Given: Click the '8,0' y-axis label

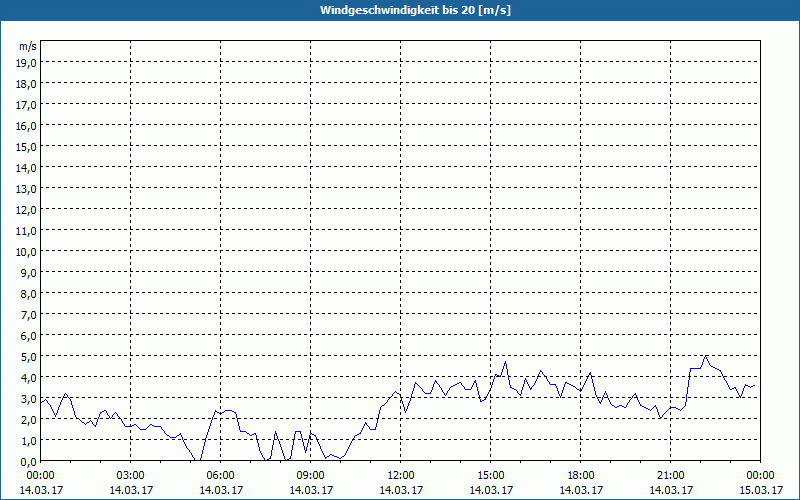Looking at the screenshot, I should point(30,294).
